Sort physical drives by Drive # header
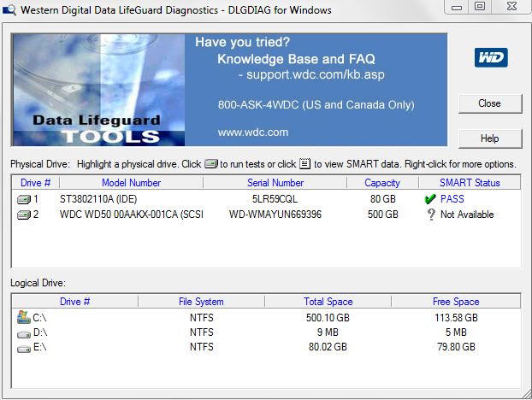Viewport: 532px width, 400px height. [36, 183]
